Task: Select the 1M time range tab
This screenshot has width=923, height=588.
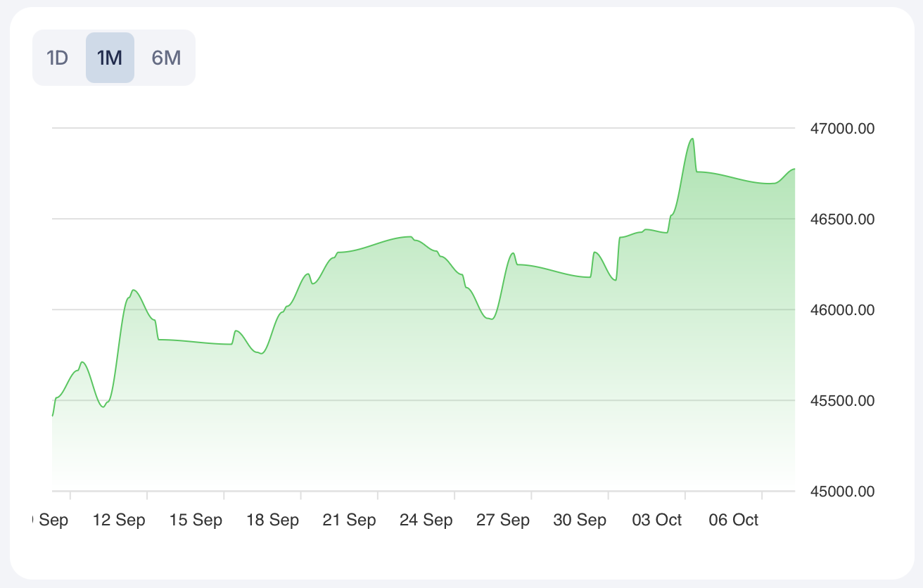Action: pos(110,58)
